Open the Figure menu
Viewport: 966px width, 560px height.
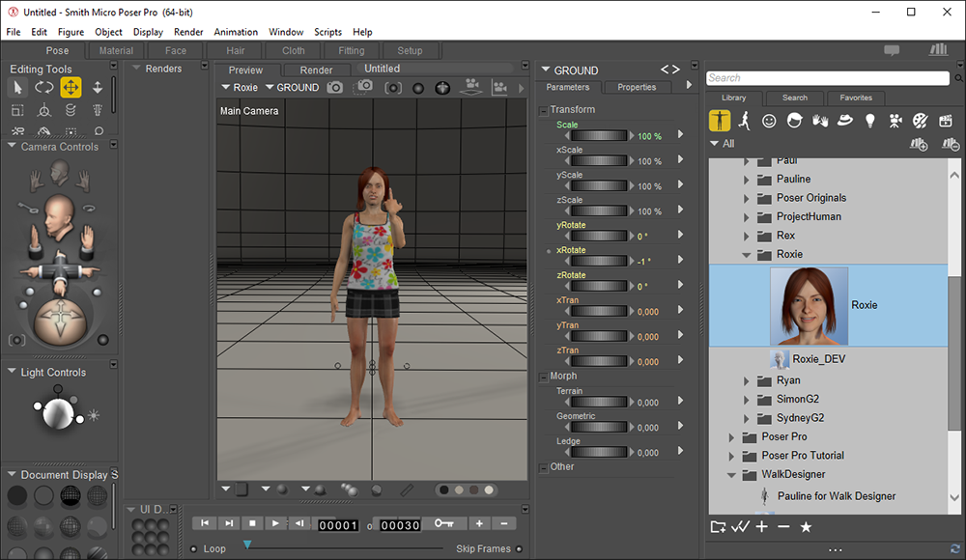click(x=71, y=32)
